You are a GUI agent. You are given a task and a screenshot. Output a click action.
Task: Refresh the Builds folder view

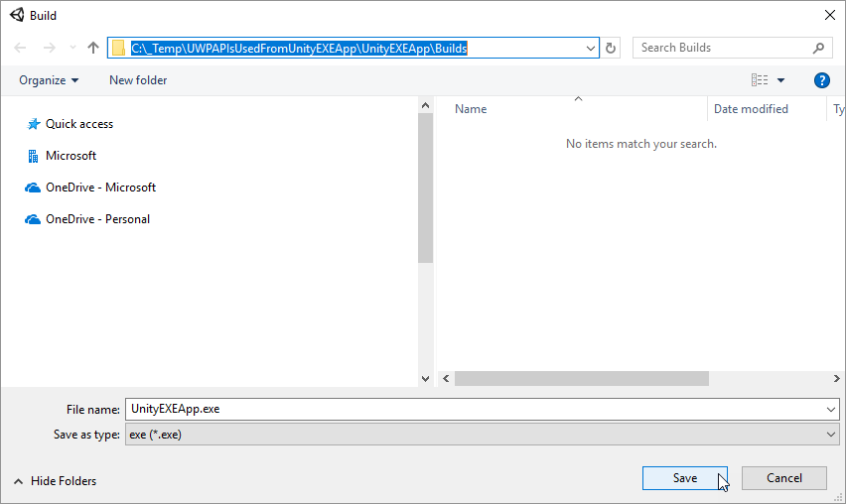tap(611, 48)
